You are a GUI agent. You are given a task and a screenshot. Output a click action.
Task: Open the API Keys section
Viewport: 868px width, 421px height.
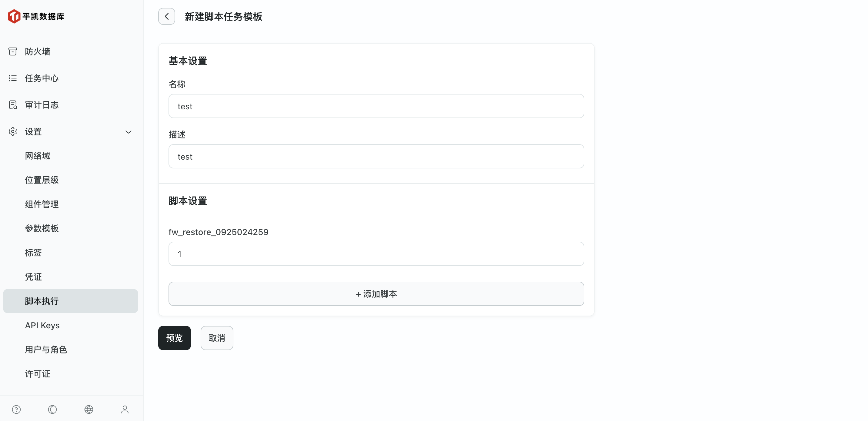[x=42, y=325]
